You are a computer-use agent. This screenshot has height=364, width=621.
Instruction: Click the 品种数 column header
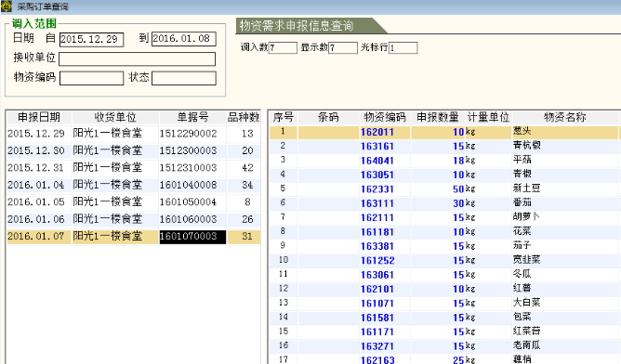coord(244,118)
